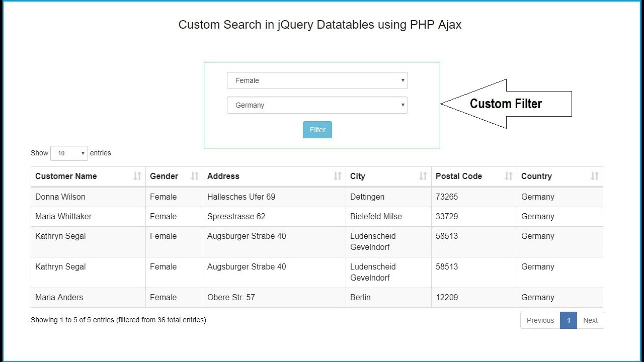This screenshot has width=644, height=362.
Task: Open the Germany country filter dropdown
Action: coord(317,105)
